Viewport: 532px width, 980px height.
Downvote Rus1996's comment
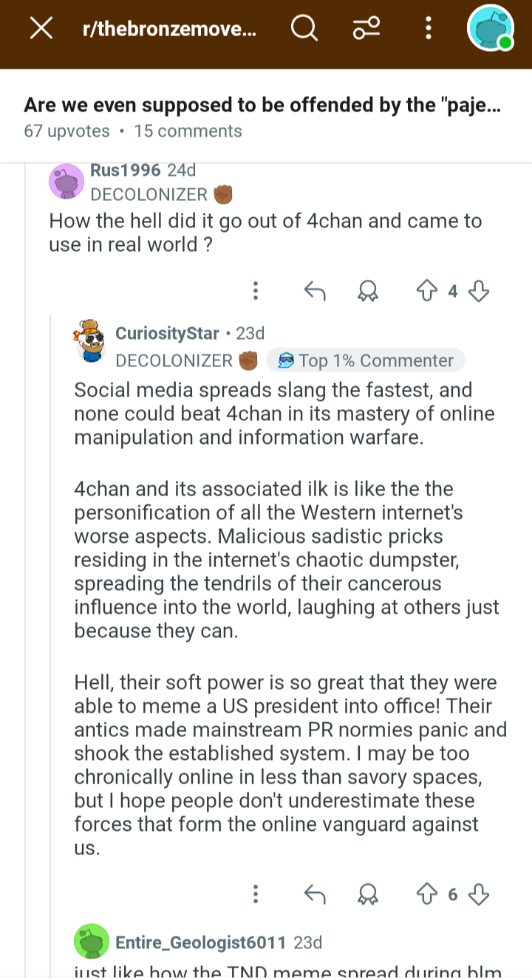point(479,292)
